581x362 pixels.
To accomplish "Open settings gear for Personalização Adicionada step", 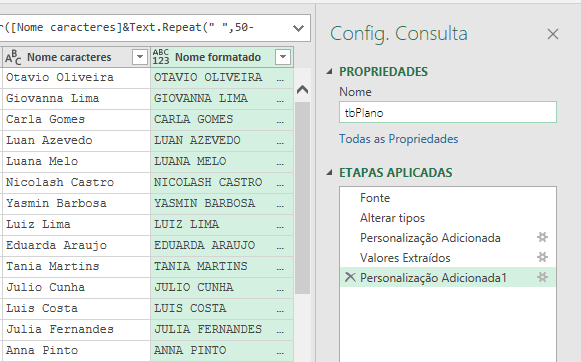I will tap(542, 237).
